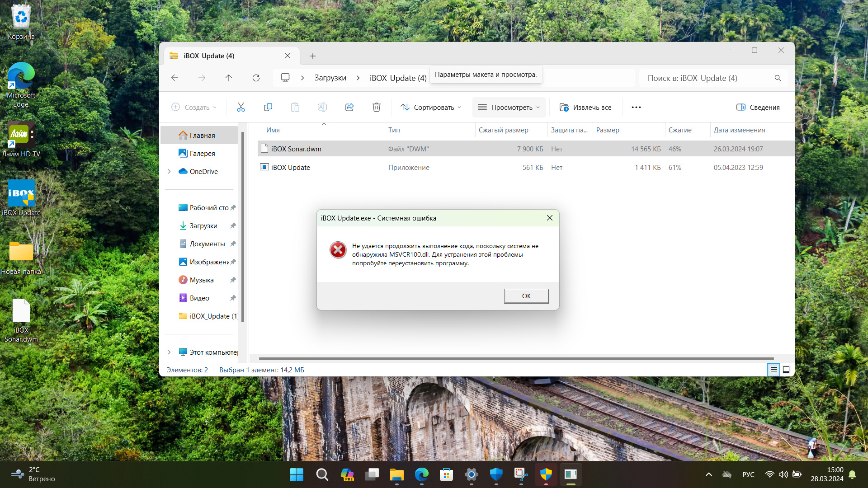Switch to large thumbnails view in status bar
The width and height of the screenshot is (868, 488).
point(786,370)
